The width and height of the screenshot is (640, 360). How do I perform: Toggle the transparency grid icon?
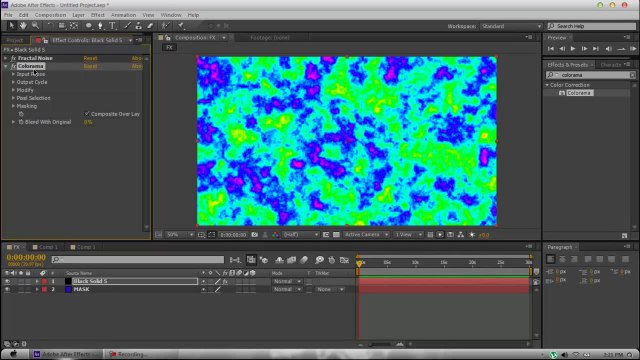click(x=336, y=235)
